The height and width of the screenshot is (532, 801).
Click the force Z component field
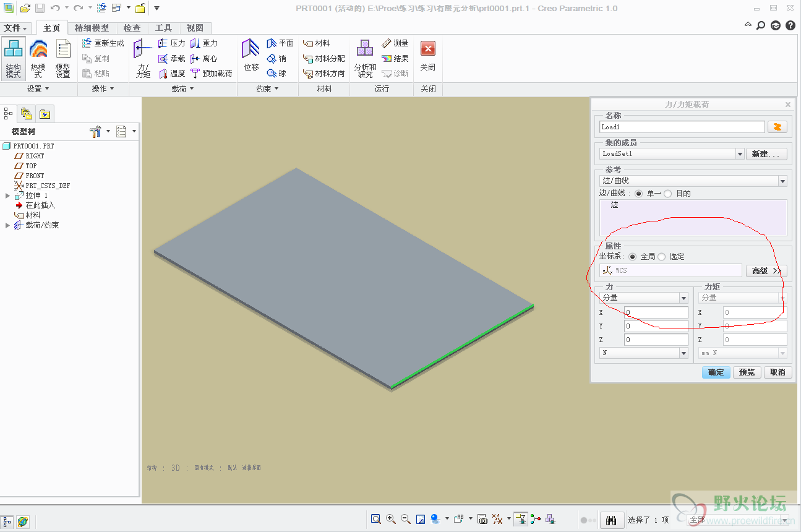point(656,340)
